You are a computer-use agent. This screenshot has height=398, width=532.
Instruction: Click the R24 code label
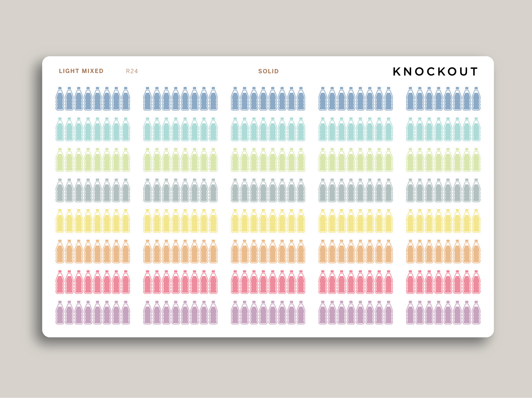(132, 71)
